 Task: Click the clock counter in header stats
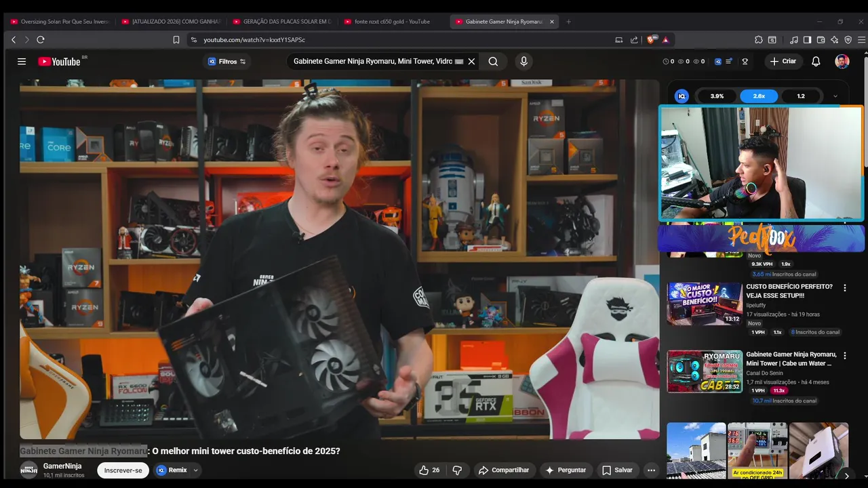click(669, 62)
